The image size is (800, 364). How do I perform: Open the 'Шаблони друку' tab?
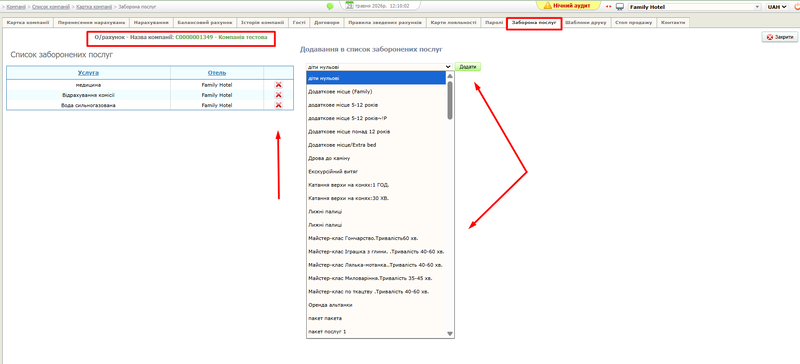click(586, 22)
